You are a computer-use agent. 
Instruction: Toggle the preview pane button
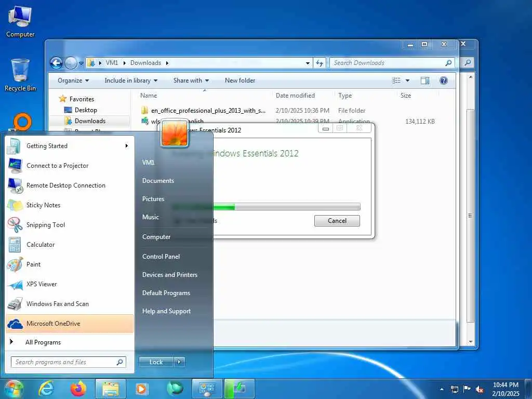point(425,81)
